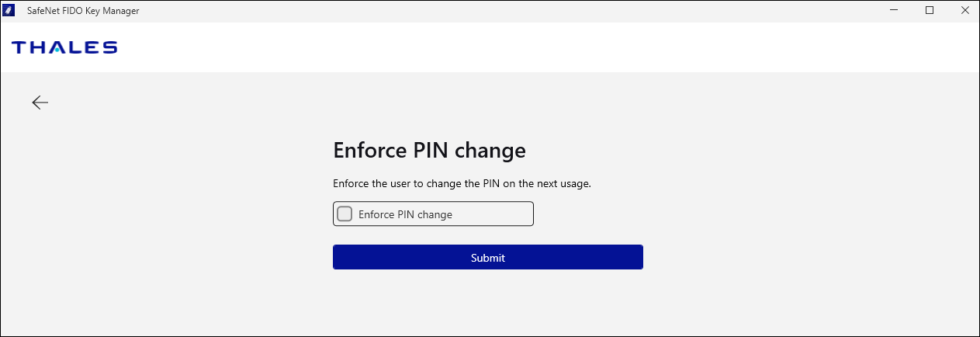This screenshot has height=337, width=980.
Task: Click the description text about changing the PIN
Action: point(462,184)
